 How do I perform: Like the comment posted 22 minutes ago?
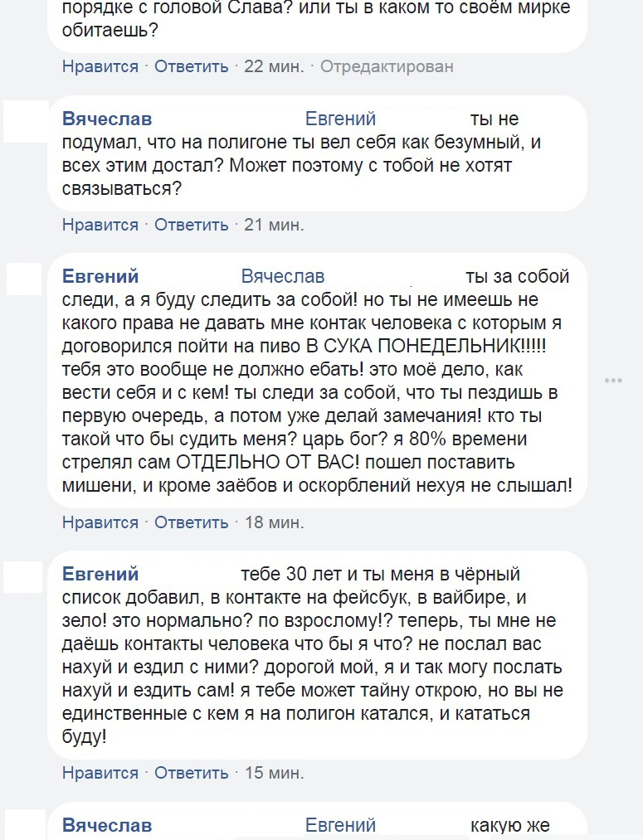pyautogui.click(x=100, y=66)
